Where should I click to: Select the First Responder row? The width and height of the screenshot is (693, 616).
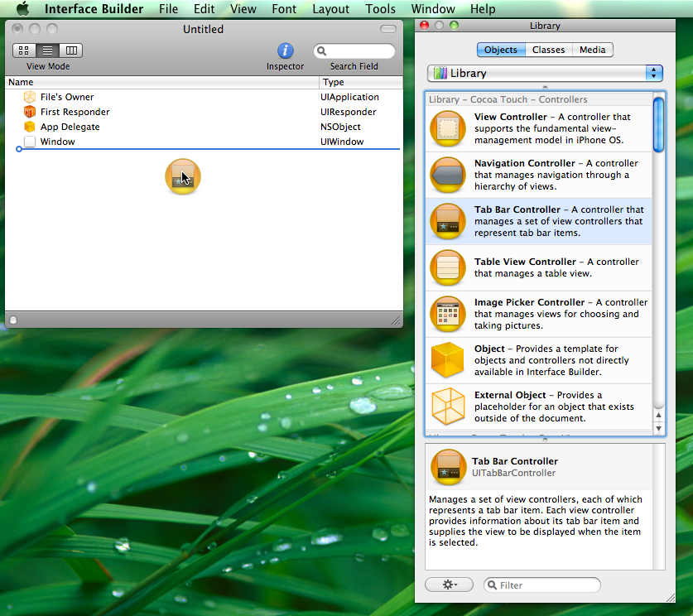tap(204, 112)
